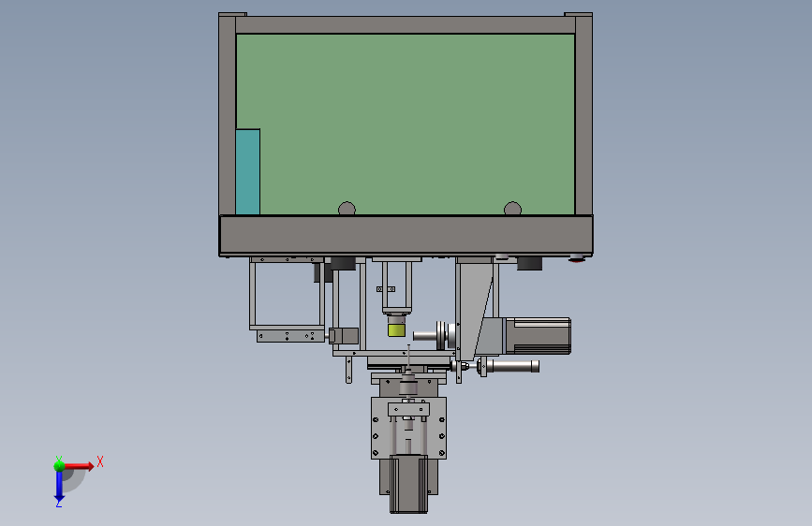The image size is (812, 526).
Task: Select the red foot under the frame's right corner
Action: [x=578, y=258]
